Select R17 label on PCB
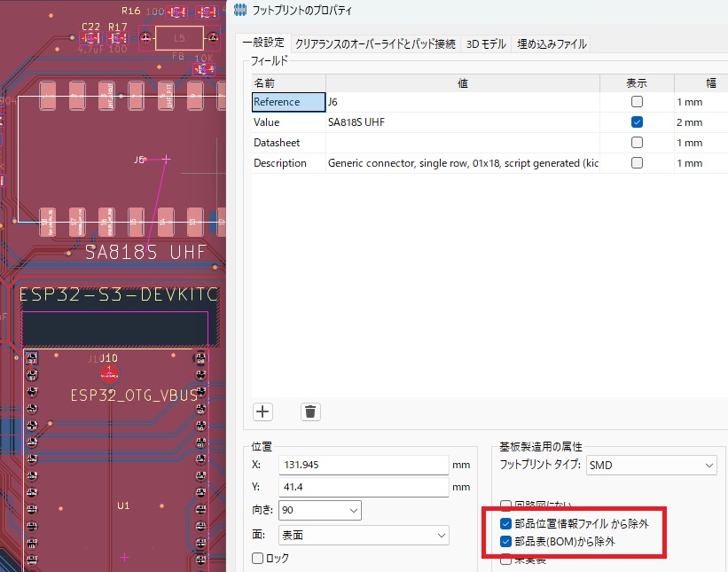The image size is (728, 572). [x=118, y=27]
